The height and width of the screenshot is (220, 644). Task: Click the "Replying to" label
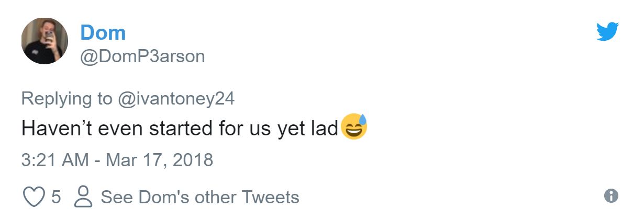pos(66,98)
